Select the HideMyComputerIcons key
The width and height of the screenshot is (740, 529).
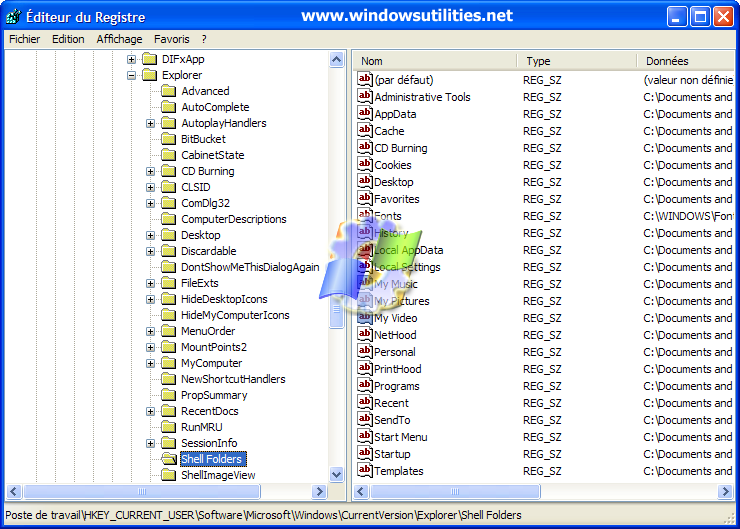235,315
